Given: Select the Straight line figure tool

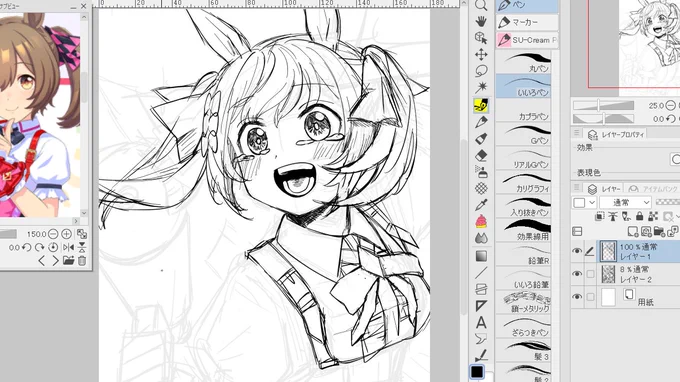Looking at the screenshot, I should pos(481,273).
